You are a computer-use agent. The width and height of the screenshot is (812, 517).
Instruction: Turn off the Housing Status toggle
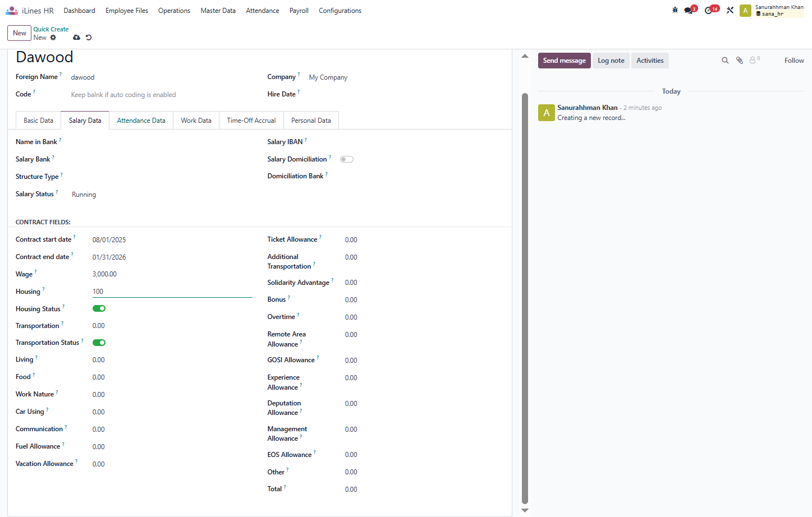tap(99, 308)
